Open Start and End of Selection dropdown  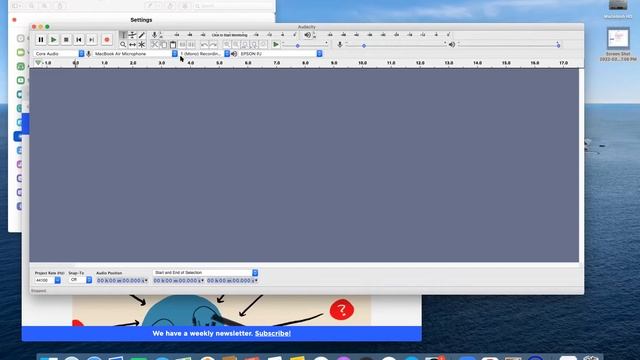tap(206, 273)
